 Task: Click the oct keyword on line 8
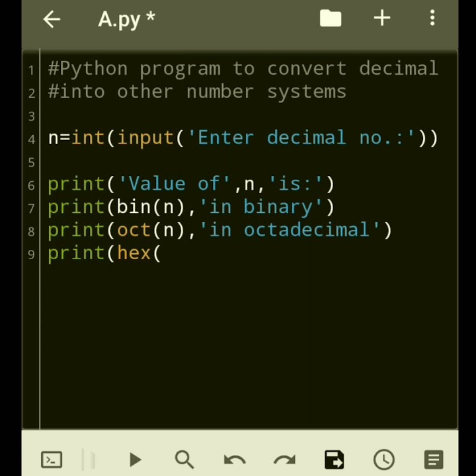click(x=134, y=230)
